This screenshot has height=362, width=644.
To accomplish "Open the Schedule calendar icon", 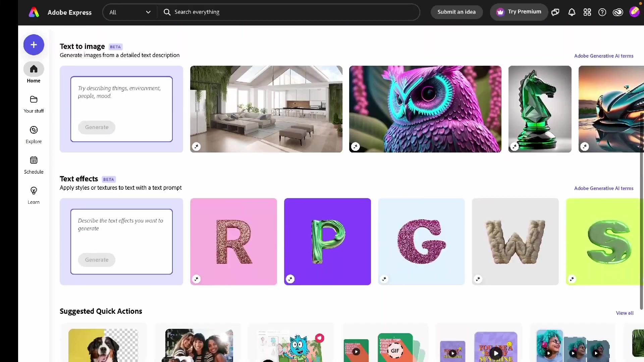I will (x=34, y=160).
